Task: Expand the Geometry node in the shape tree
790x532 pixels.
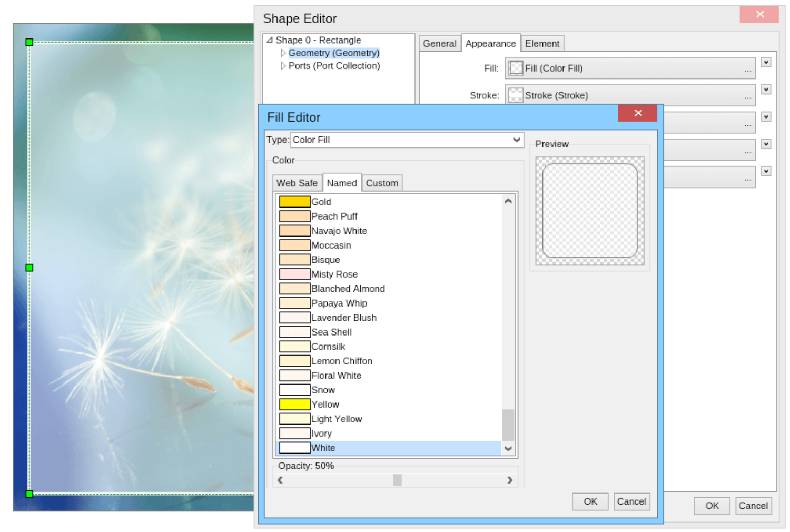Action: [x=283, y=53]
